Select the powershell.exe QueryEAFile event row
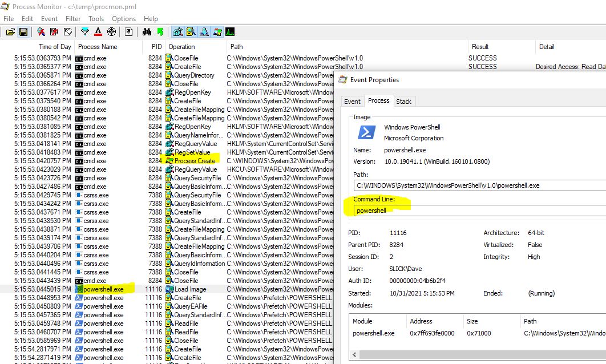The width and height of the screenshot is (606, 364). pos(166,306)
